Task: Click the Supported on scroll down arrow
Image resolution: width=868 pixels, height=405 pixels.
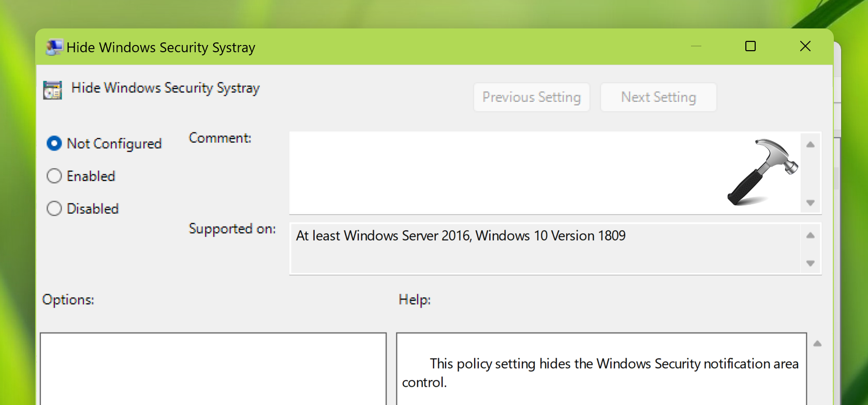Action: pyautogui.click(x=811, y=263)
